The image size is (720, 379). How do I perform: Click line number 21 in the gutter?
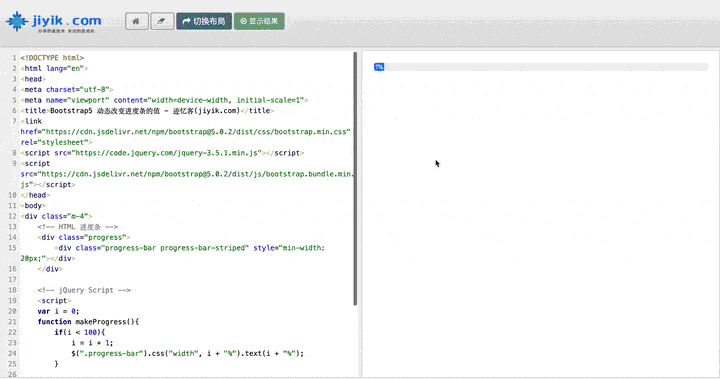click(12, 322)
